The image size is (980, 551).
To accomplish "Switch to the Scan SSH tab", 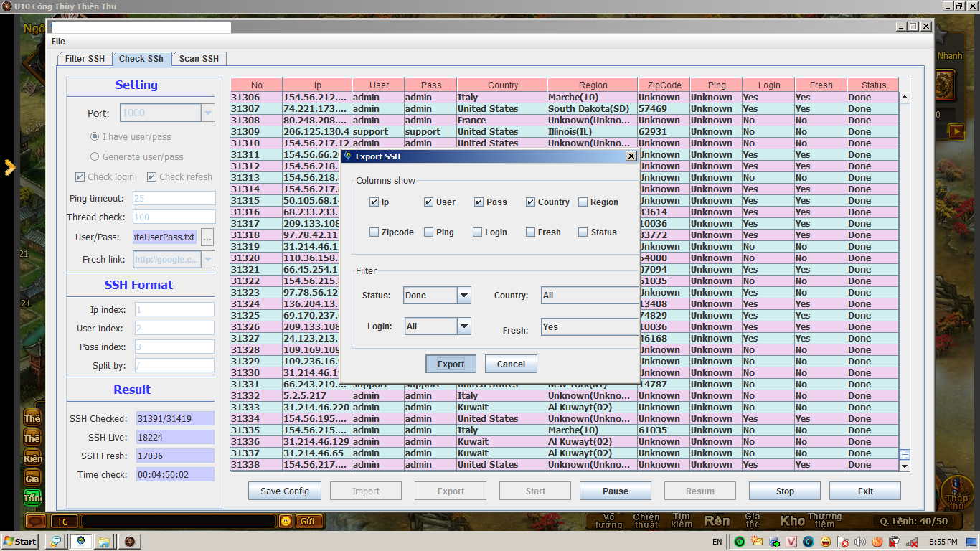I will (199, 59).
